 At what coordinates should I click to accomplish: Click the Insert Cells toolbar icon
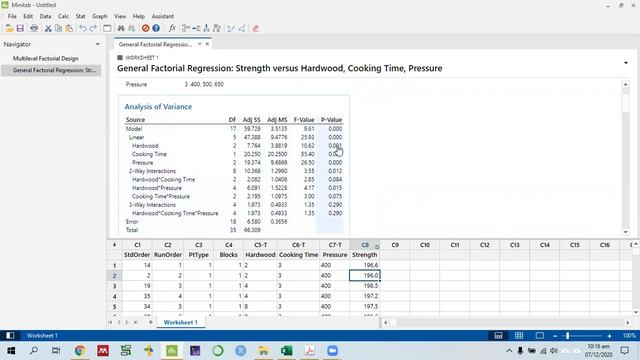pyautogui.click(x=186, y=28)
